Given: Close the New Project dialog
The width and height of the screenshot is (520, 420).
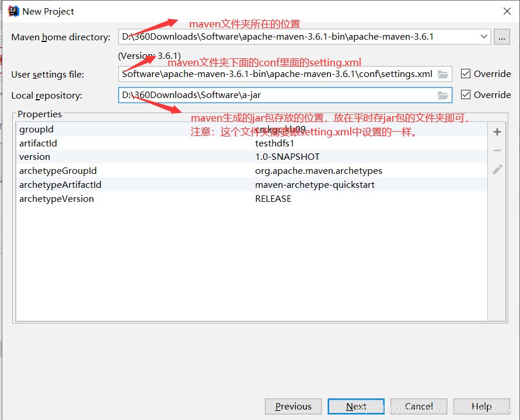Looking at the screenshot, I should [507, 11].
